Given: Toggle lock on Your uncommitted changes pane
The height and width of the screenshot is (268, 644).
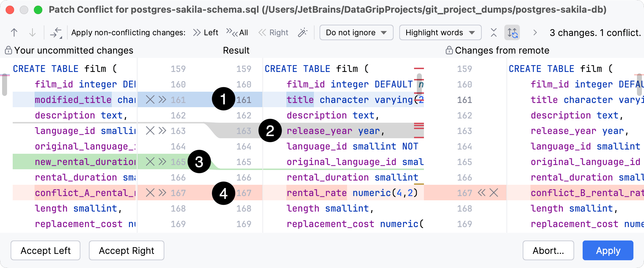Looking at the screenshot, I should [x=8, y=50].
